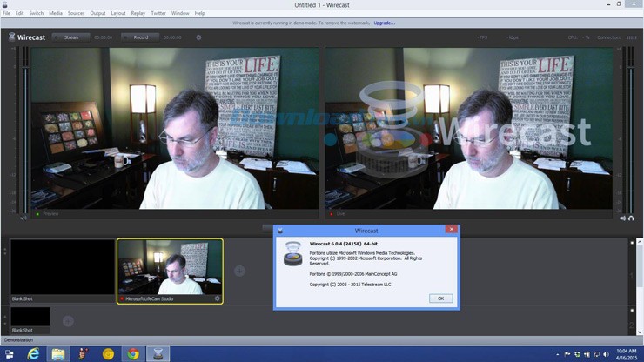Launch Internet Explorer from the taskbar
The image size is (644, 362).
(x=33, y=354)
